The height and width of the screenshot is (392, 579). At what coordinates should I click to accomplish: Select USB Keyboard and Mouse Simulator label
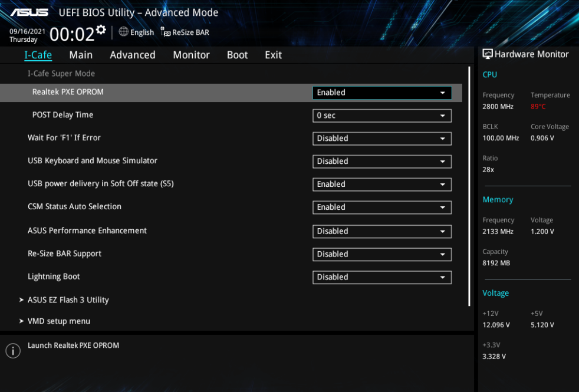(93, 160)
